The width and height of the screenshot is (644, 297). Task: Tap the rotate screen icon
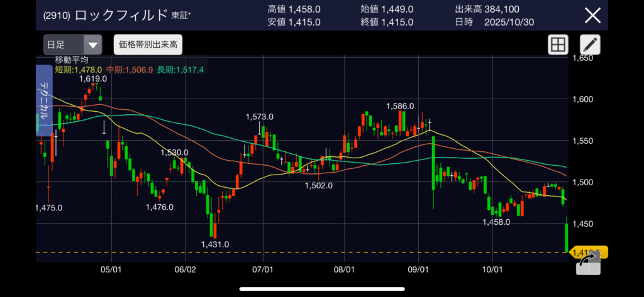point(588,266)
